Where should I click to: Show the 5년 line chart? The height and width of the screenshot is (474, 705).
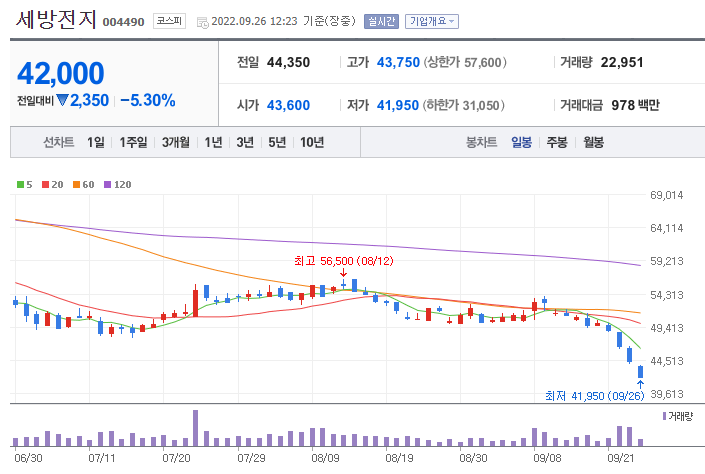click(277, 142)
